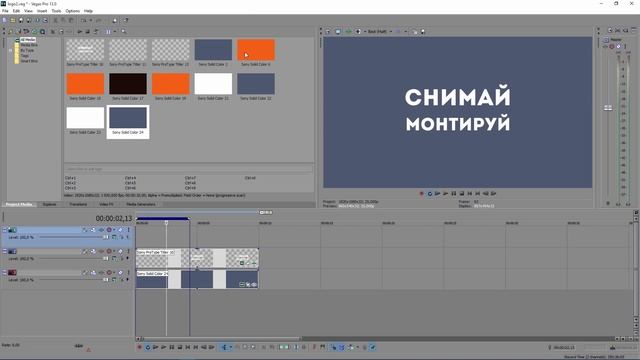Click Import Media icon in Project Media
This screenshot has height=360, width=640.
(x=11, y=31)
